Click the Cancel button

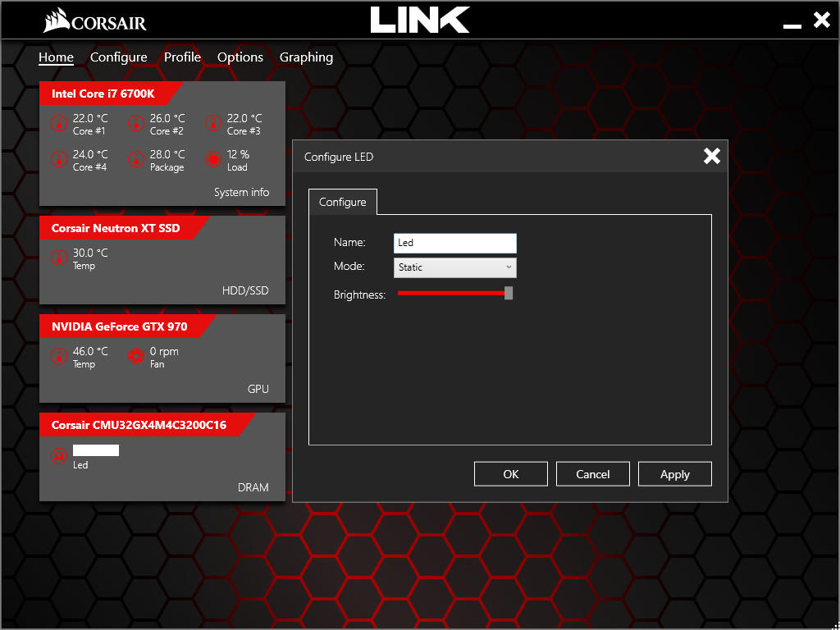point(593,474)
